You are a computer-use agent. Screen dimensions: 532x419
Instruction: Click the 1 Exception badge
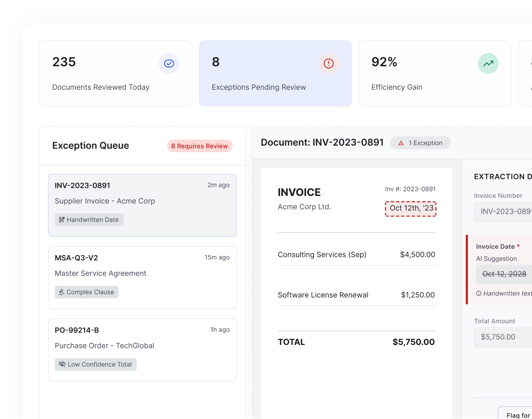(x=420, y=143)
